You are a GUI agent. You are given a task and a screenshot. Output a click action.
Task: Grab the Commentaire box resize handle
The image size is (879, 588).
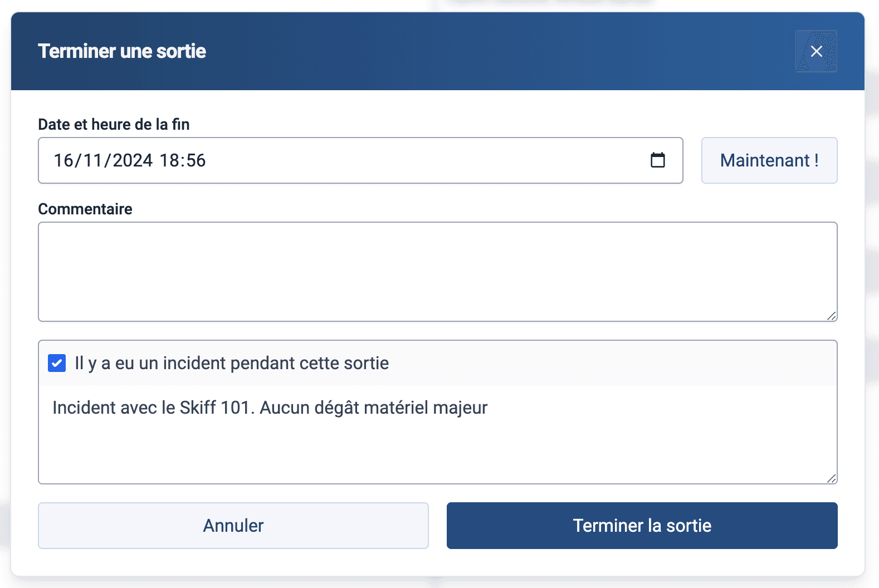pos(831,316)
